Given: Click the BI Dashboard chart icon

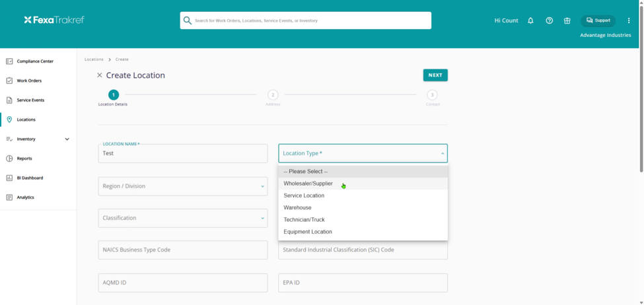Looking at the screenshot, I should (9, 178).
